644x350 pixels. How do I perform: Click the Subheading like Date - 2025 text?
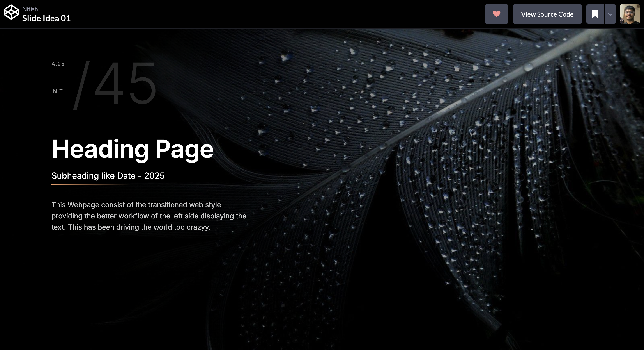[108, 176]
